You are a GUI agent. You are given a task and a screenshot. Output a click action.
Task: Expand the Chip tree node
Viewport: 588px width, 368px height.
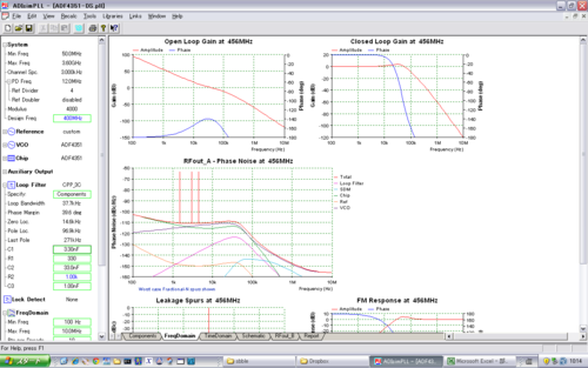click(5, 158)
